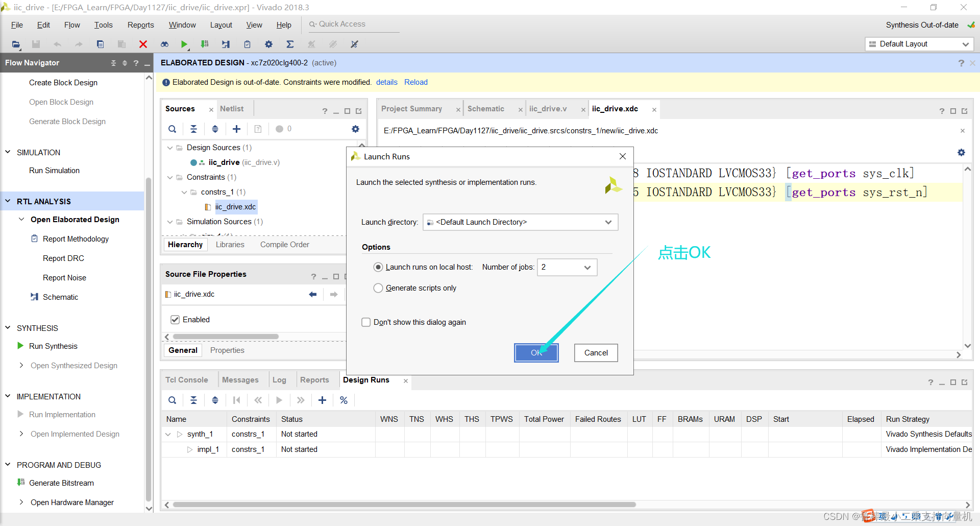Click the Sigma report toolbar icon

click(290, 44)
